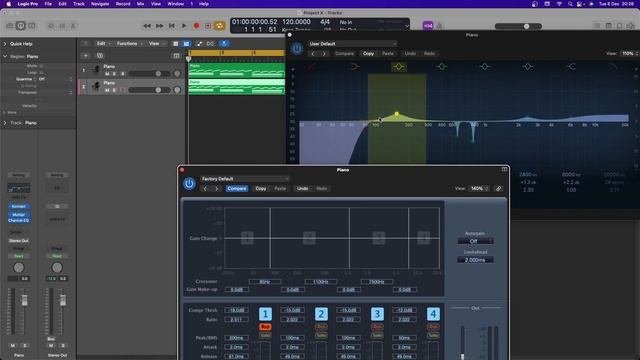This screenshot has height=360, width=640.
Task: Open the Mixer icon in control bar
Action: 62,26
